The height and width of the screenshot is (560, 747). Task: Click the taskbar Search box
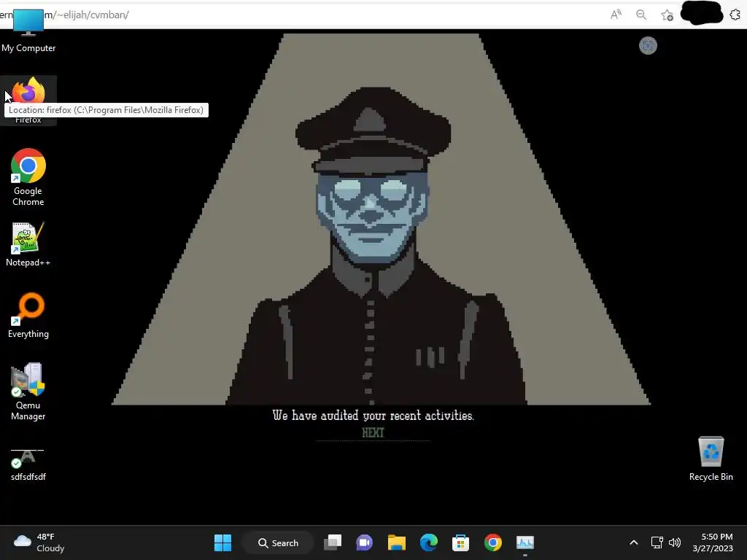pyautogui.click(x=278, y=542)
